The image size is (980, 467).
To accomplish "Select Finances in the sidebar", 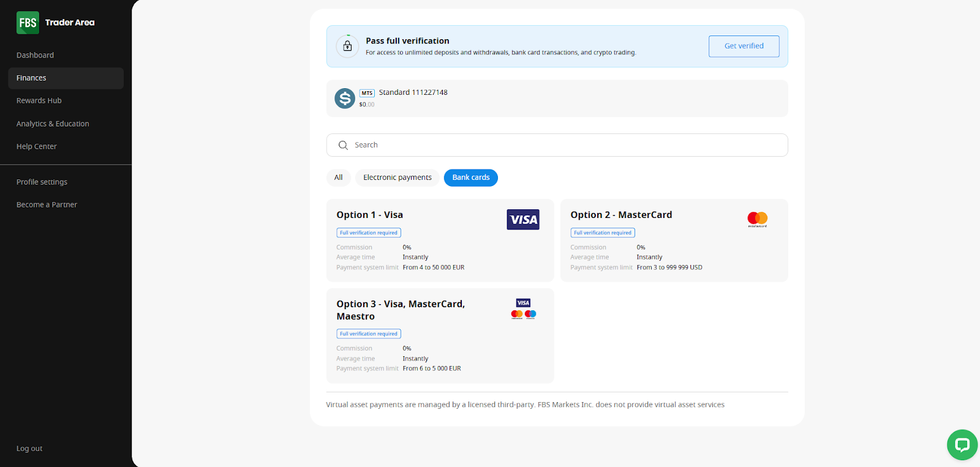I will point(66,78).
